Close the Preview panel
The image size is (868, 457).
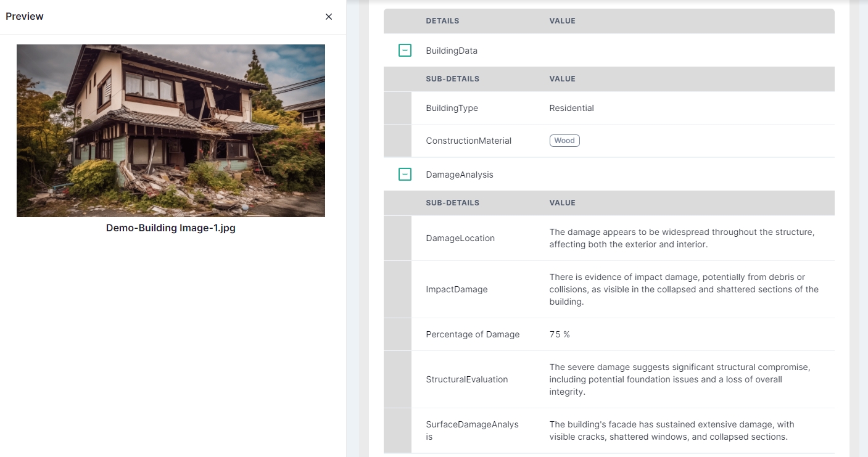pos(329,17)
